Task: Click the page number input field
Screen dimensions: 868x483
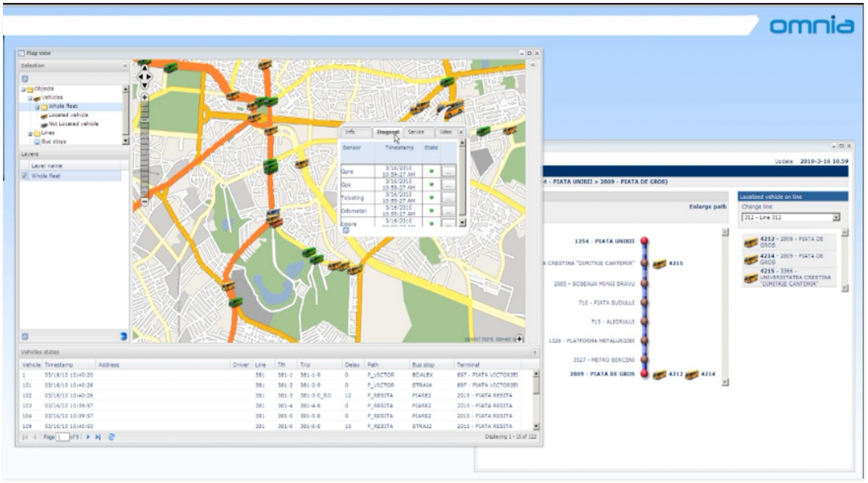Action: click(x=63, y=437)
